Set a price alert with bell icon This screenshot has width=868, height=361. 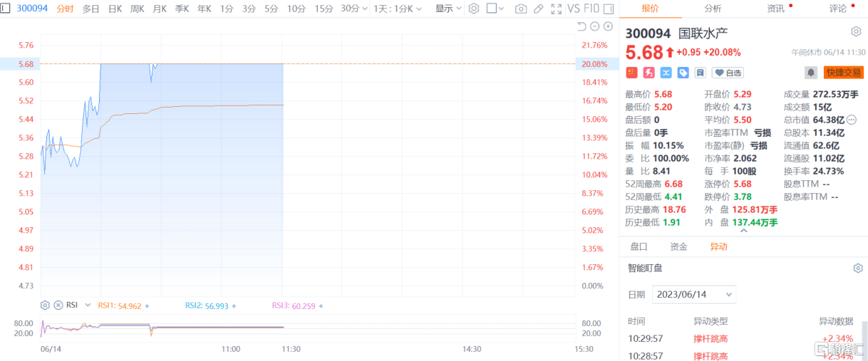point(811,73)
